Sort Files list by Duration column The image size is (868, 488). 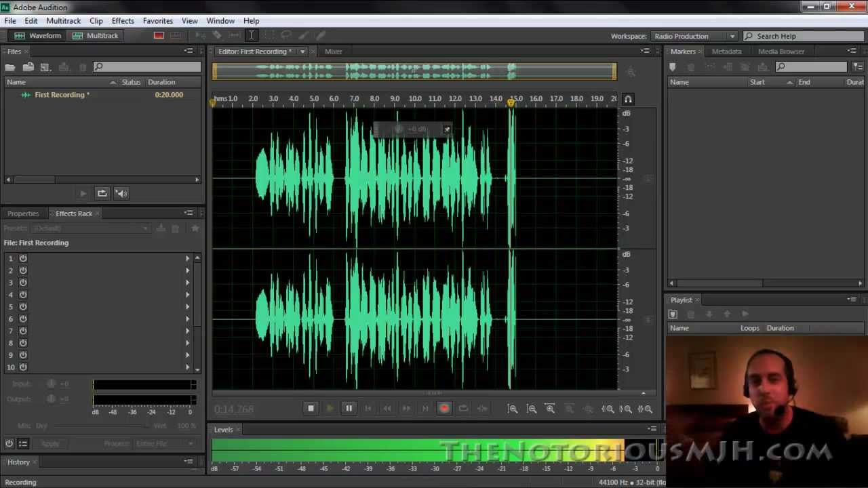161,82
